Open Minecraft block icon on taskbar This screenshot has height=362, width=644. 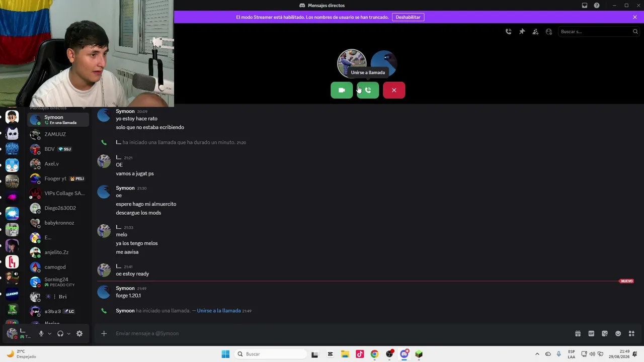(419, 354)
